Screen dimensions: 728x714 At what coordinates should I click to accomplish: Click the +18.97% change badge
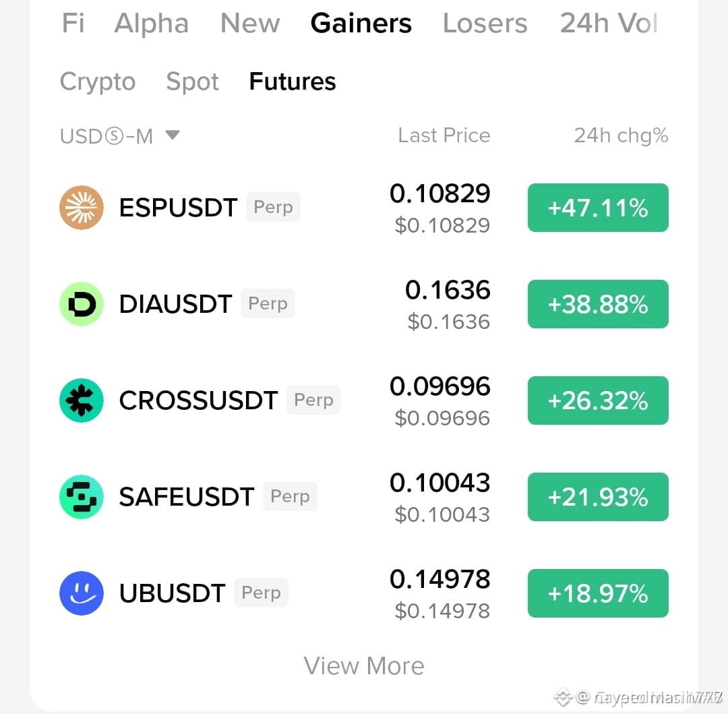(598, 593)
